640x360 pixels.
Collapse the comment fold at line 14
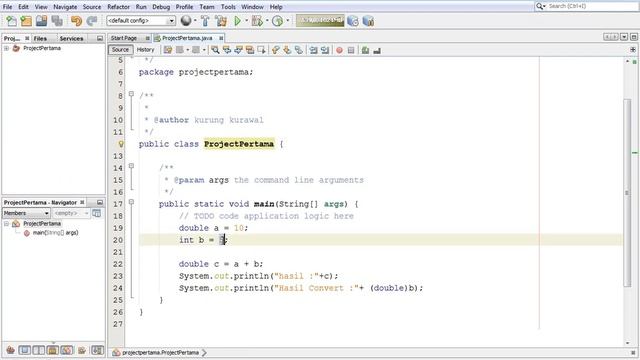[131, 166]
